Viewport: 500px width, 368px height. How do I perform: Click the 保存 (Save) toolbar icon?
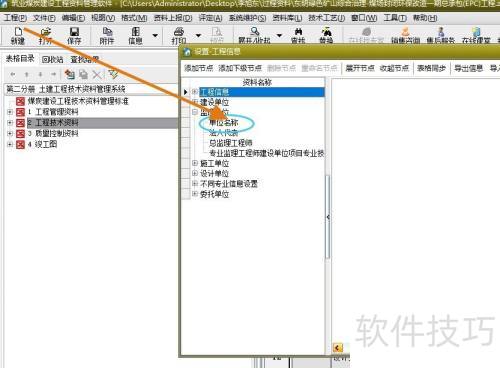tap(74, 36)
